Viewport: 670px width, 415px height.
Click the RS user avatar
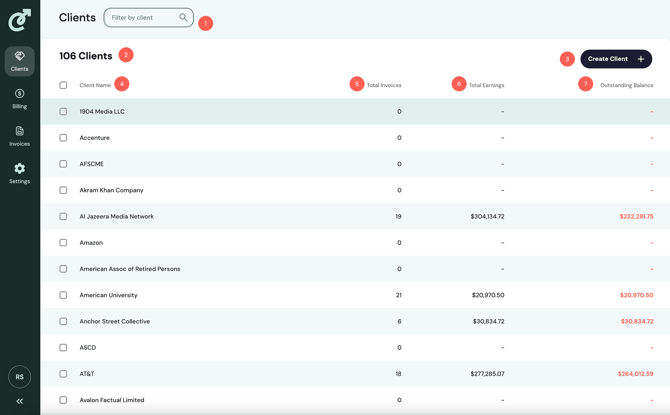click(19, 377)
